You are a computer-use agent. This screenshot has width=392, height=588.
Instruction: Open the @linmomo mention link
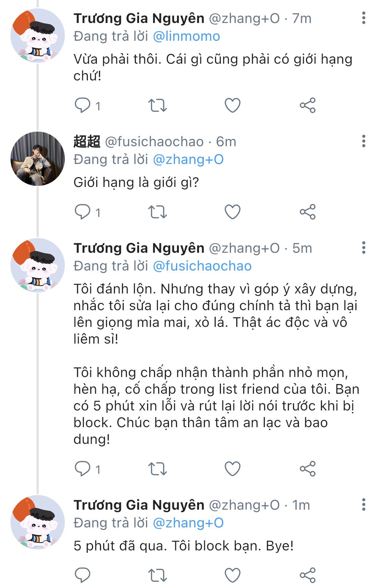coord(186,36)
